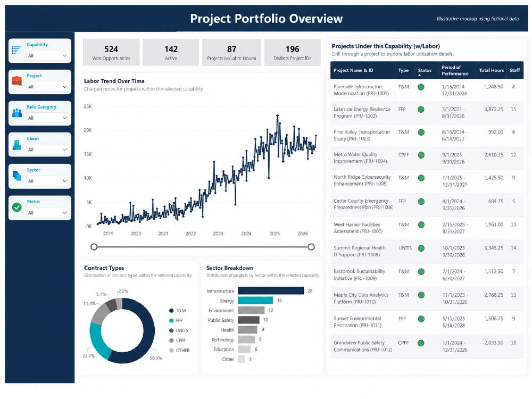
Task: Click status dot for North Ridge Cybersecurity
Action: [421, 178]
